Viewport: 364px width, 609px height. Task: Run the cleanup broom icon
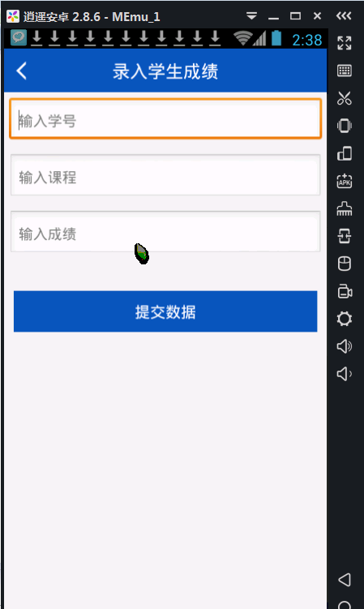345,208
